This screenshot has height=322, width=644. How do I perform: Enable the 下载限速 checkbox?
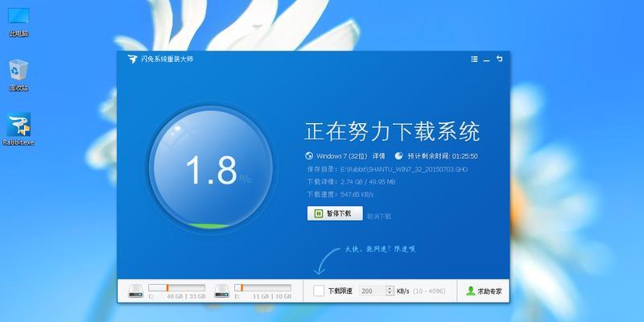point(319,291)
